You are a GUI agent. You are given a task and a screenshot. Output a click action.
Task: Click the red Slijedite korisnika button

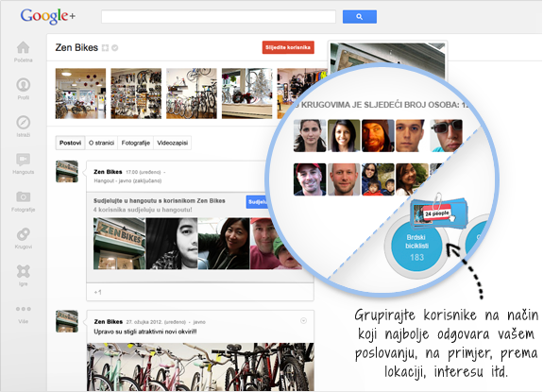[x=288, y=47]
